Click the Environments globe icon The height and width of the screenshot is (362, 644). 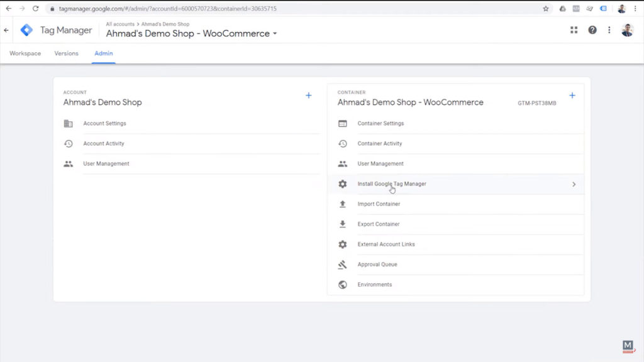(x=343, y=284)
